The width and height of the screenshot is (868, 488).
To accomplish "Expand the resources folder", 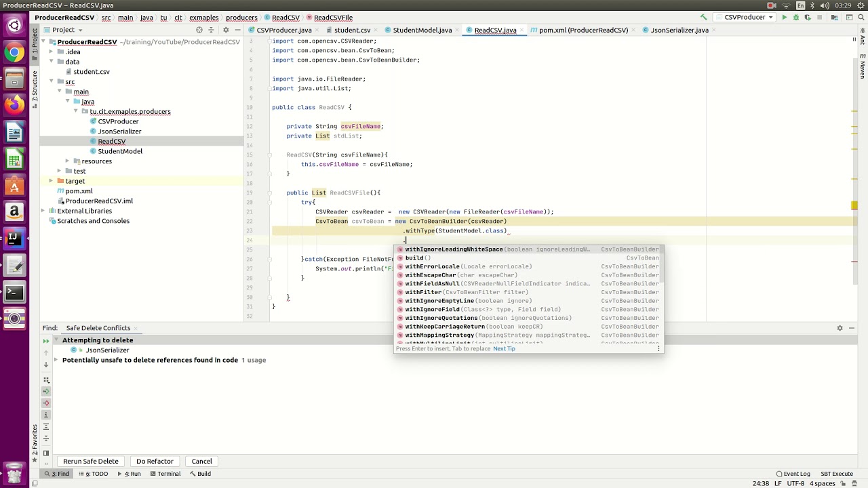I will coord(67,161).
